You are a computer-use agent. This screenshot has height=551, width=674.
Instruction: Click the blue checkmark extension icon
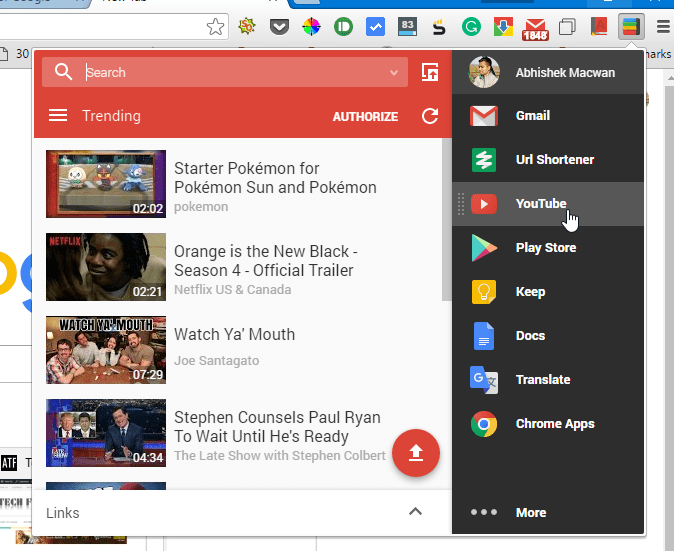pos(375,27)
